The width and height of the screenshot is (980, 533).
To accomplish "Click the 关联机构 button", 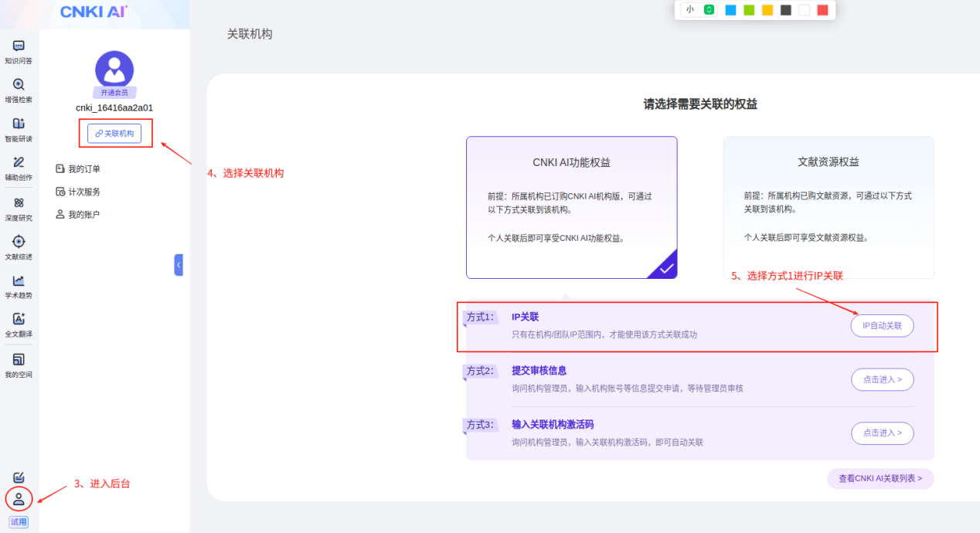I will coord(114,134).
